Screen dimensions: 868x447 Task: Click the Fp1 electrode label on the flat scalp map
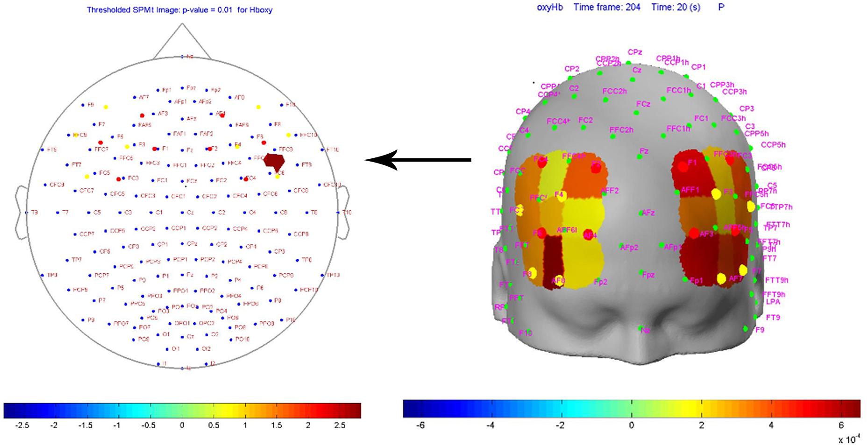point(167,90)
